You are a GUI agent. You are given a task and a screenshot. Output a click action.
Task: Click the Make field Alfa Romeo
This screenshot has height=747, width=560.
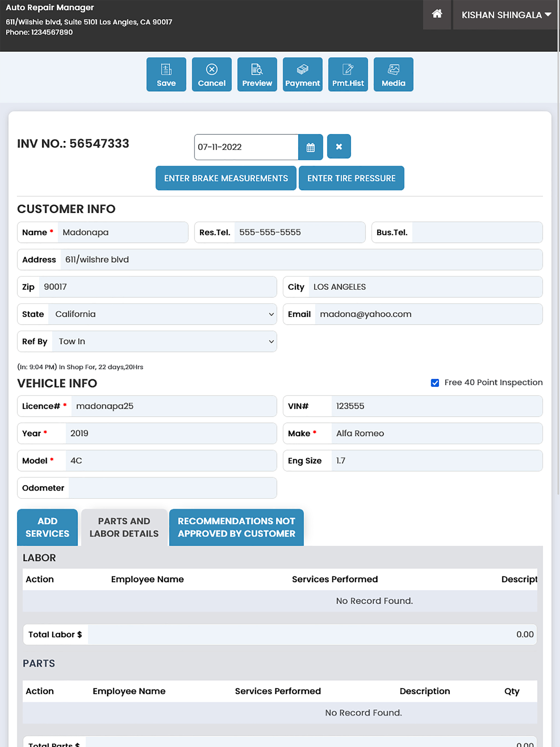437,434
